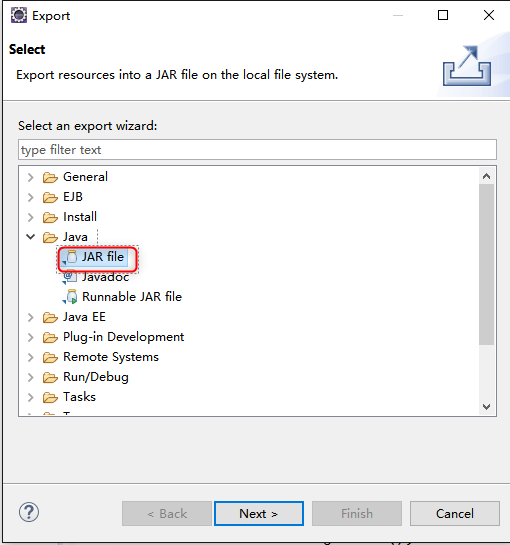Choose the Javadoc export icon

point(70,277)
